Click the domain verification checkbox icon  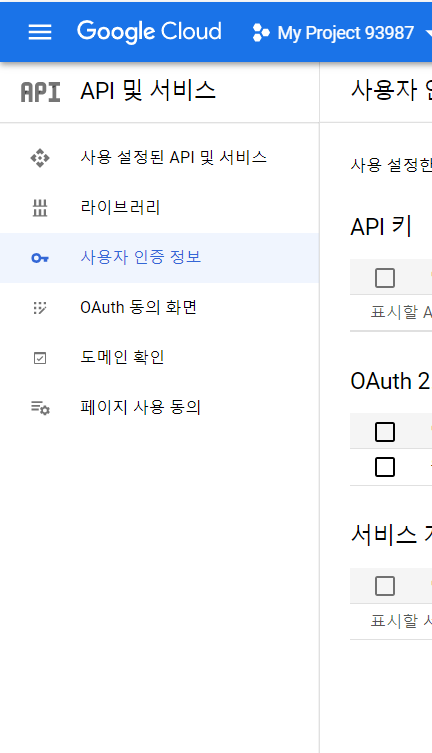pos(40,358)
